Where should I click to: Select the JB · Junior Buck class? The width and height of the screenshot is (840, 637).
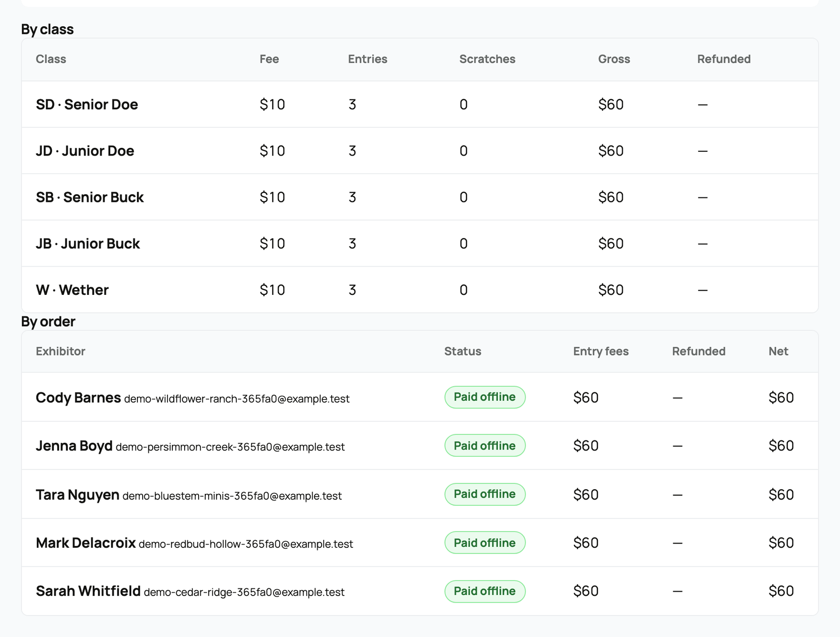point(420,243)
